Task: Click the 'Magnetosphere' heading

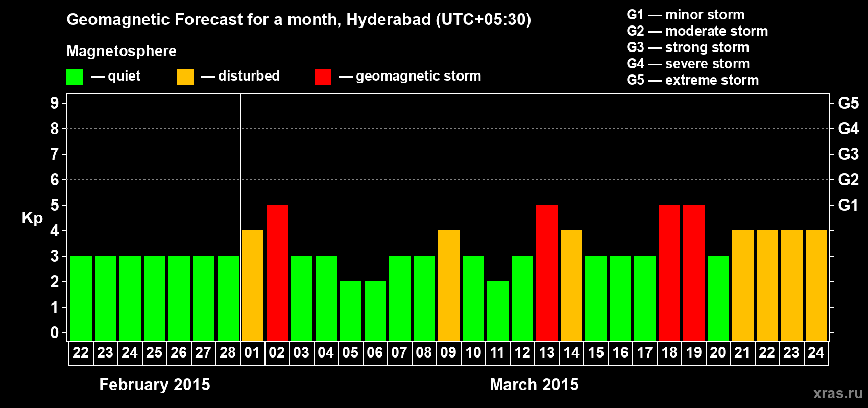Action: point(122,52)
